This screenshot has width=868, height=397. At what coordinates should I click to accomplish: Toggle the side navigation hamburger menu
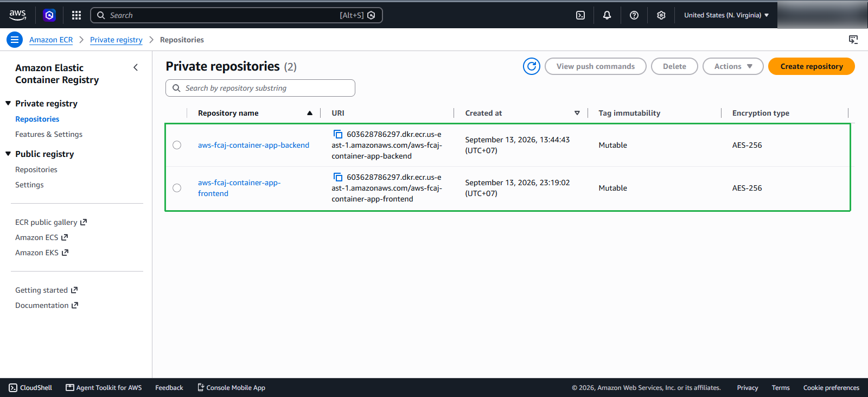pos(15,40)
